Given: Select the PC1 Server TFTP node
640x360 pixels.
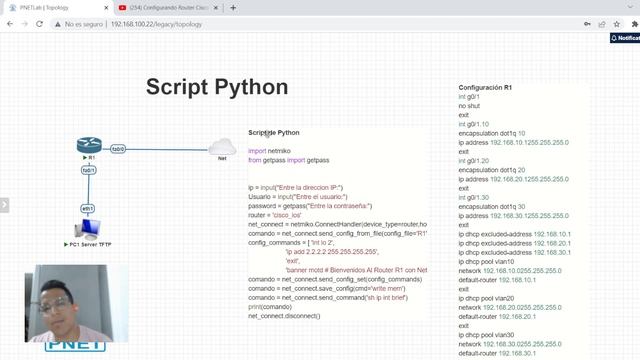Looking at the screenshot, I should [88, 229].
